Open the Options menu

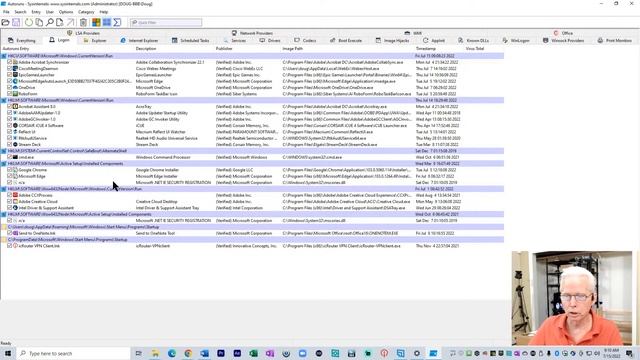(x=66, y=12)
